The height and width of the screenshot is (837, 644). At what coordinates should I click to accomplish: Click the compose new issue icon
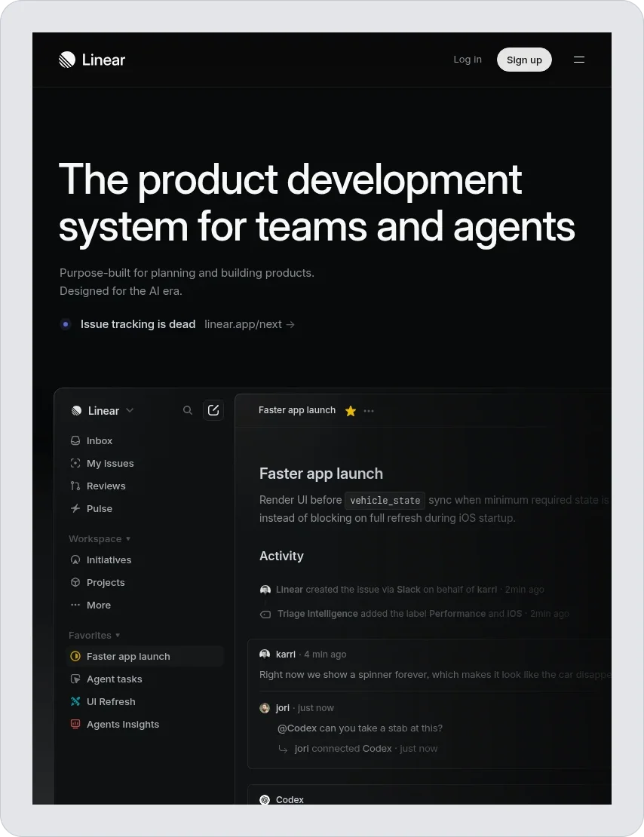click(x=213, y=410)
